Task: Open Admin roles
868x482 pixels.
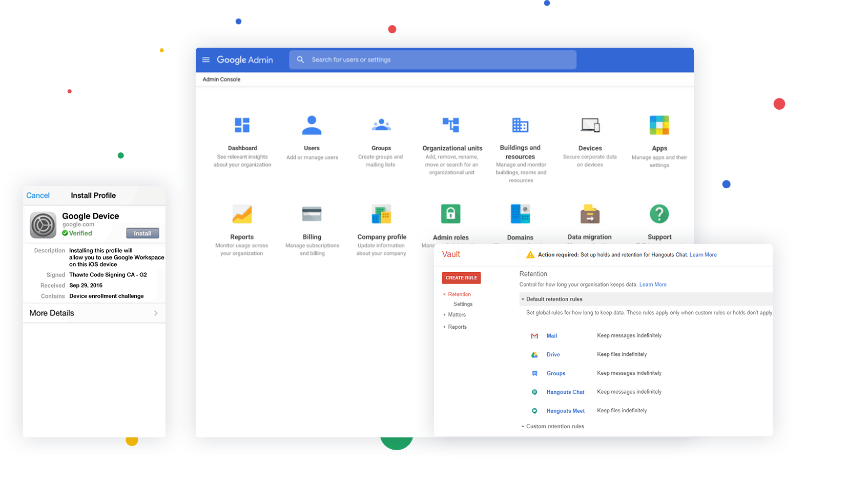Action: click(450, 214)
